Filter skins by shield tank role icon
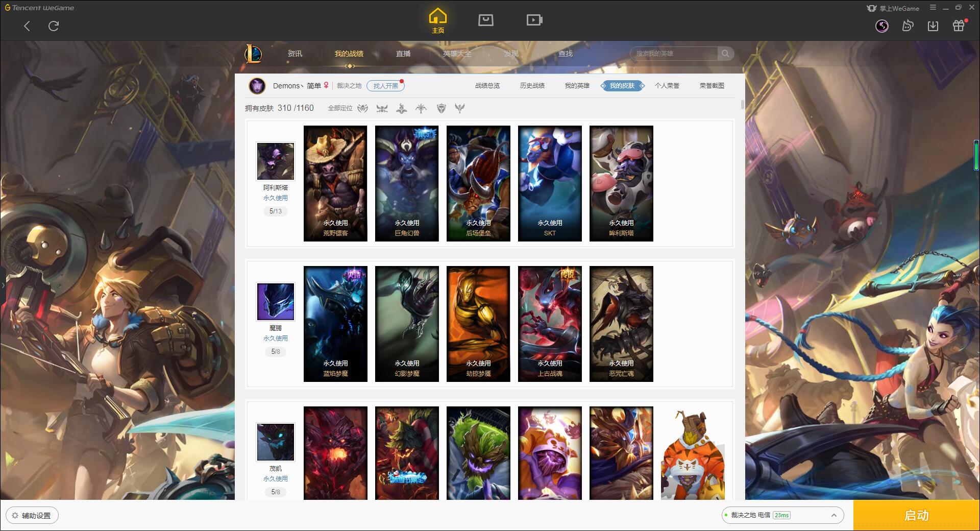 tap(441, 108)
